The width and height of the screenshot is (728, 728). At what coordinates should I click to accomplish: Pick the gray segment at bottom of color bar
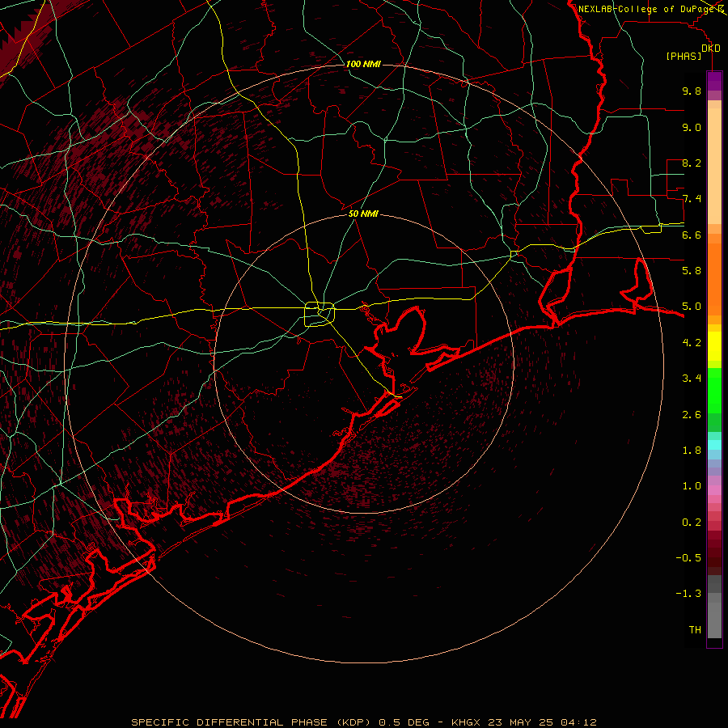[714, 616]
